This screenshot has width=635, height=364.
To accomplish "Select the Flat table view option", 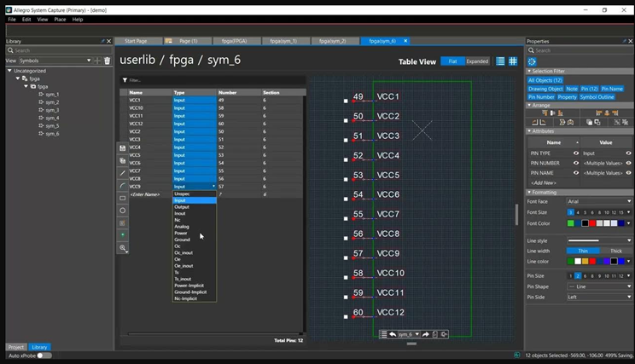I will (x=452, y=61).
